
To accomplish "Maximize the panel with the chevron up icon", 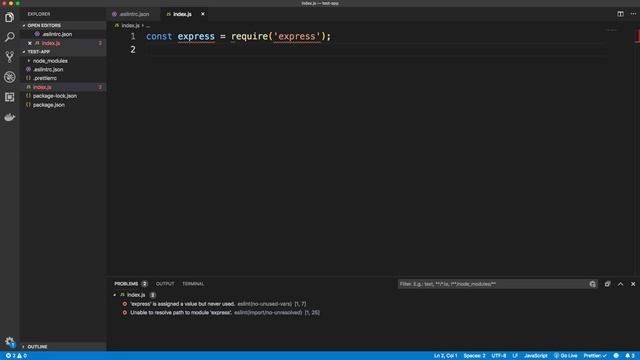I will pos(620,284).
